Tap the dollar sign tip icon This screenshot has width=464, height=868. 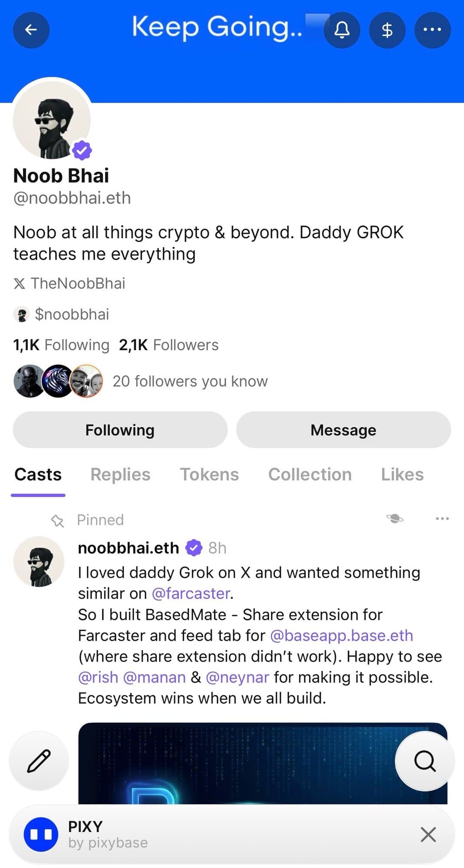tap(387, 30)
